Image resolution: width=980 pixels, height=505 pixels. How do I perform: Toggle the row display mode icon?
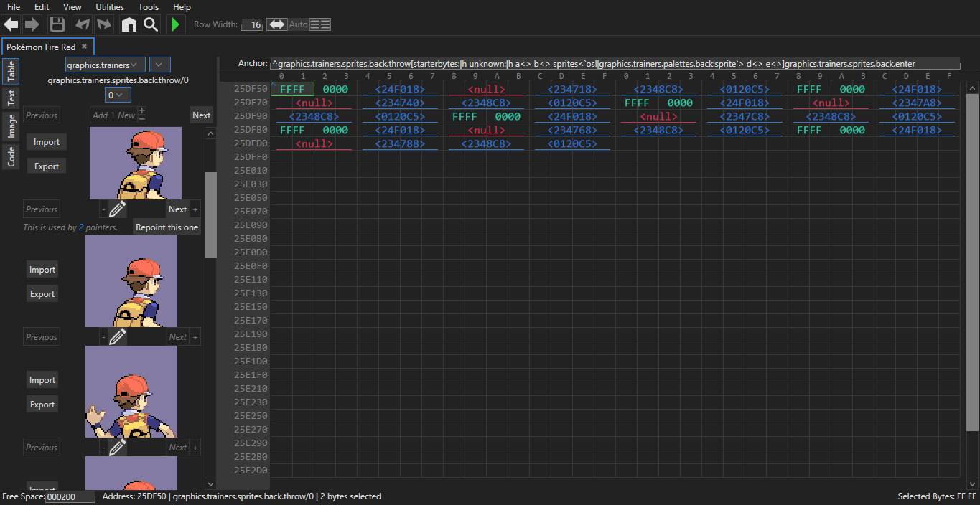click(320, 24)
